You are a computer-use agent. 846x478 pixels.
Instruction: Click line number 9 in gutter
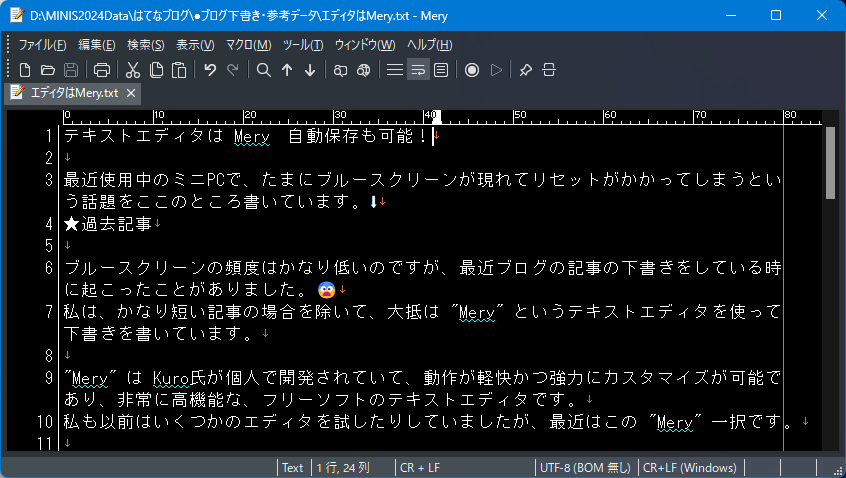[x=49, y=378]
